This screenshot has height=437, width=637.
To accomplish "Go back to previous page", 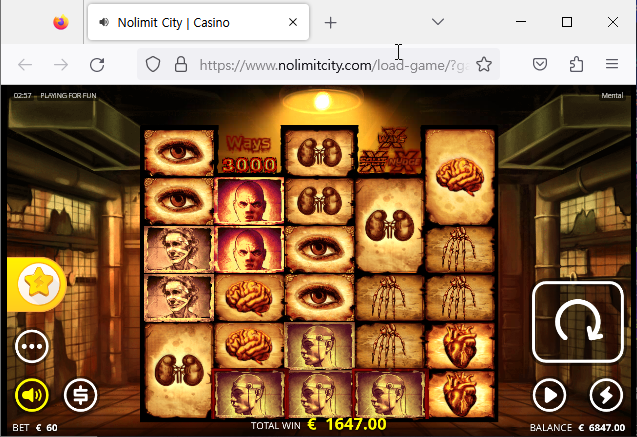I will point(25,64).
